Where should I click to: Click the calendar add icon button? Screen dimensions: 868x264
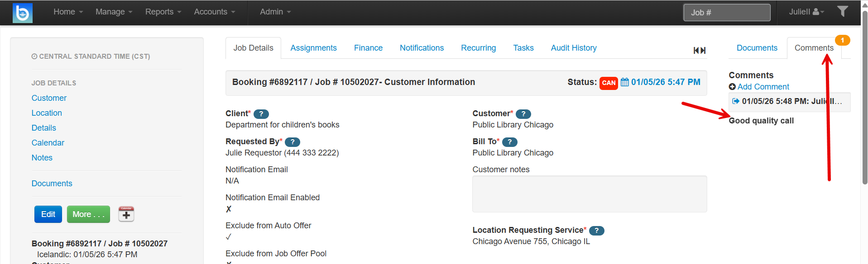pos(126,214)
